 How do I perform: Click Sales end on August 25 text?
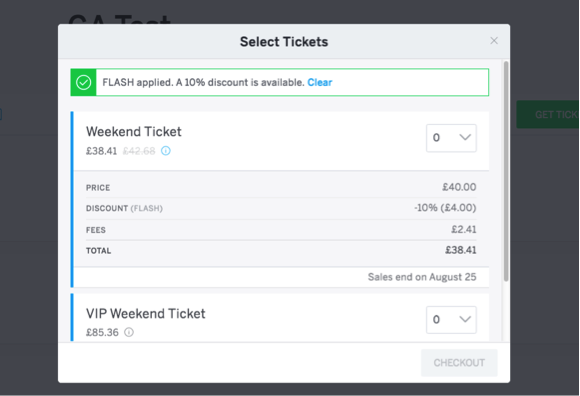pyautogui.click(x=422, y=277)
